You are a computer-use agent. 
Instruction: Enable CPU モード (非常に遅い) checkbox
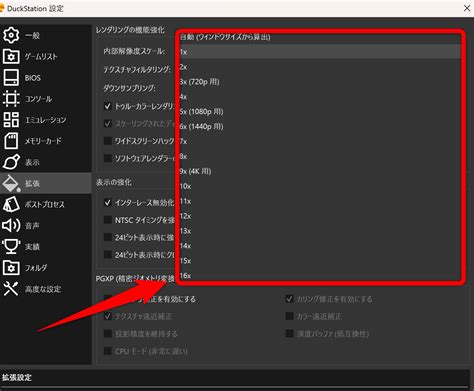click(107, 351)
